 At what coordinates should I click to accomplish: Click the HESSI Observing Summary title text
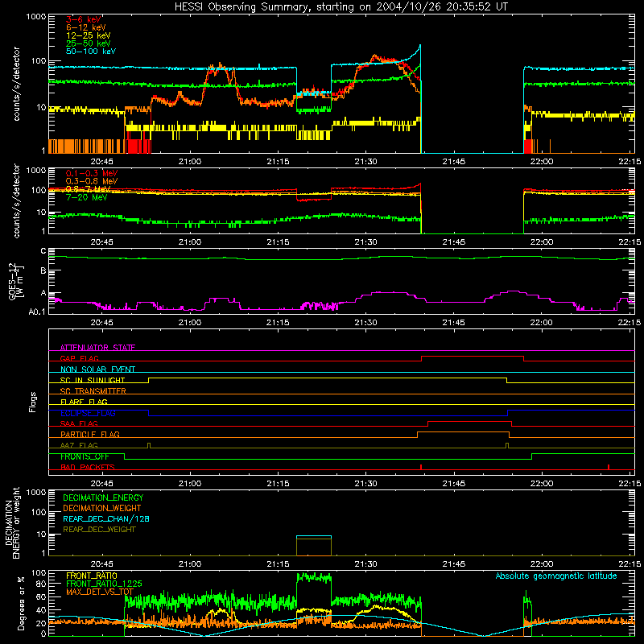[341, 7]
